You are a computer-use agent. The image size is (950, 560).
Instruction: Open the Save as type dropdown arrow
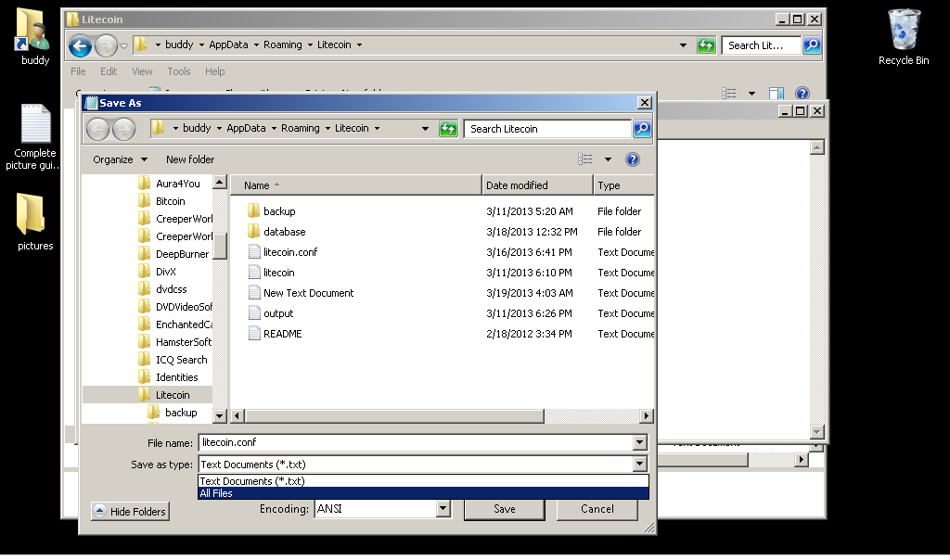coord(640,465)
